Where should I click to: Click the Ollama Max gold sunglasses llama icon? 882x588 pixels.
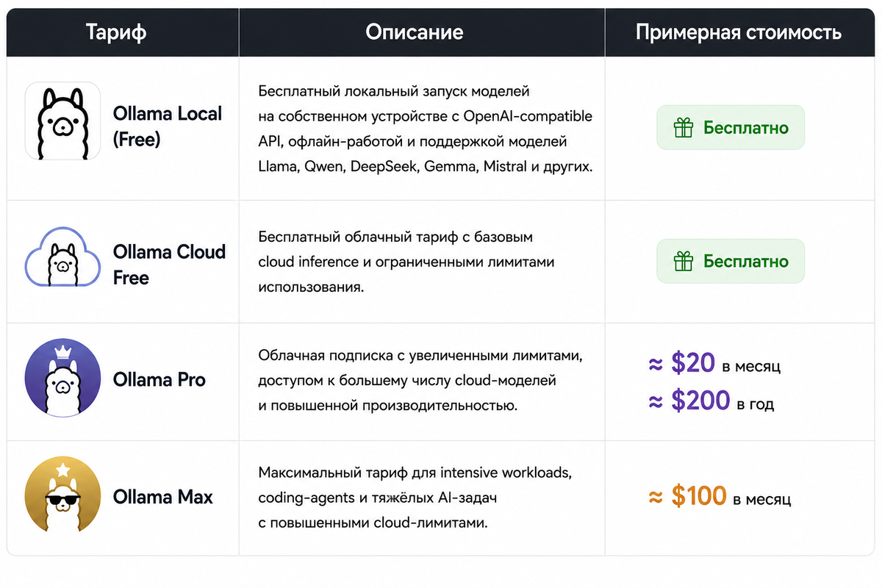[x=62, y=496]
